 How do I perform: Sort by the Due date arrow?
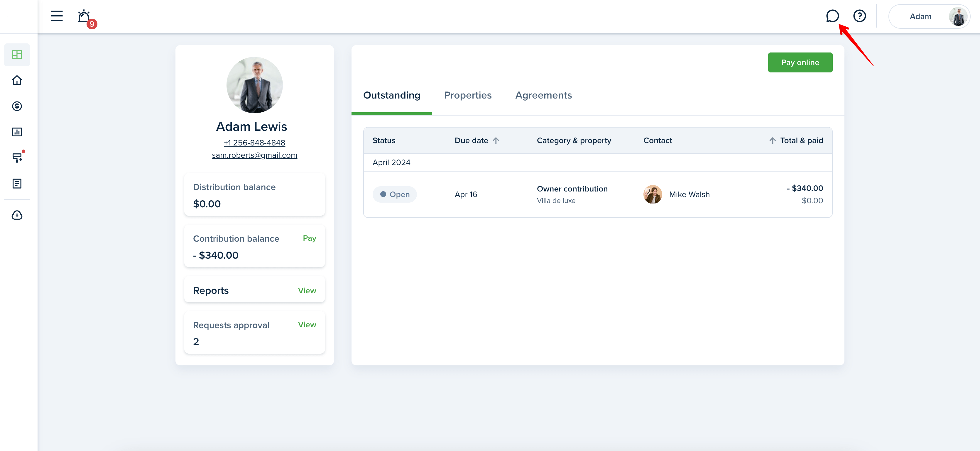(496, 141)
